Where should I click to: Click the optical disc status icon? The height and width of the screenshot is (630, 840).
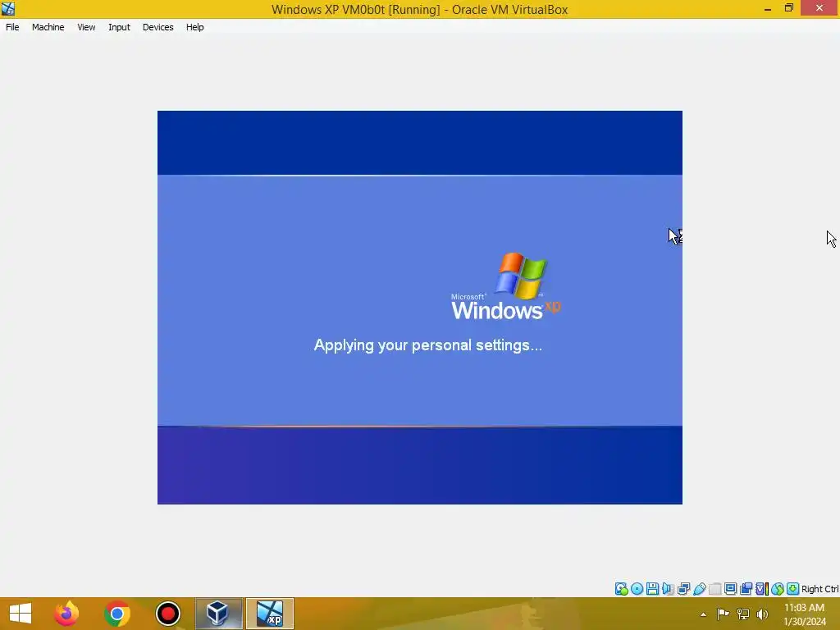click(637, 589)
